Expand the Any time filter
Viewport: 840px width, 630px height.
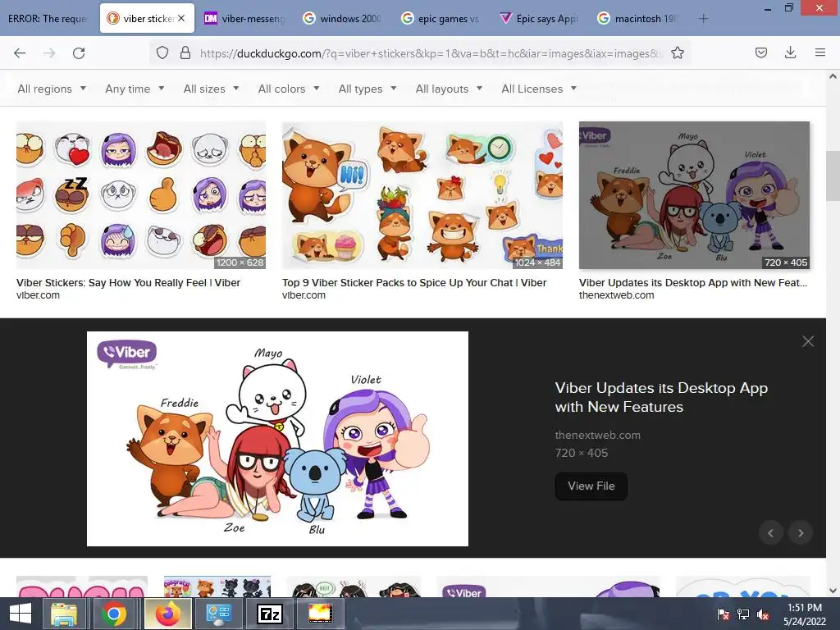click(x=135, y=89)
